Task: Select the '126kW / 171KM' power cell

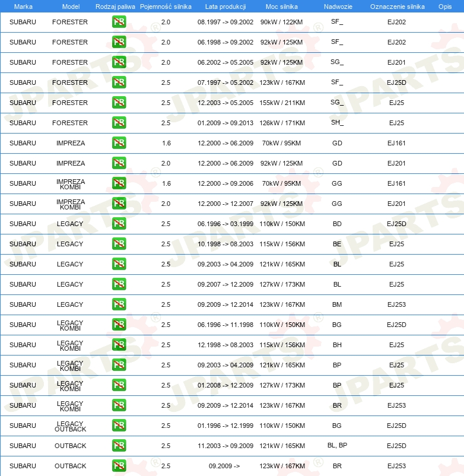Action: tap(282, 123)
